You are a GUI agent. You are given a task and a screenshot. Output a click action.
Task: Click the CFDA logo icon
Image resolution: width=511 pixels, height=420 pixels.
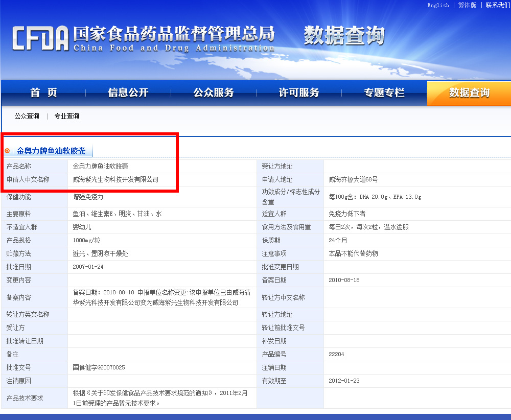(x=36, y=37)
